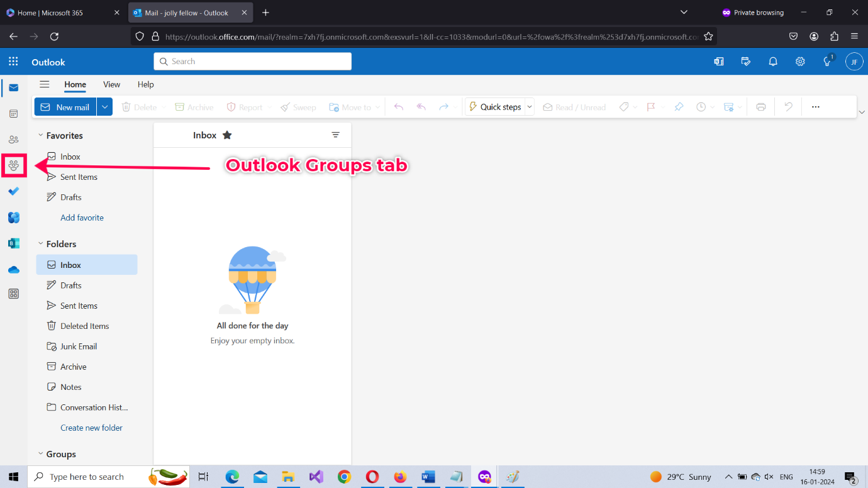Viewport: 868px width, 488px height.
Task: Open Calendar from the left rail
Action: [x=13, y=114]
